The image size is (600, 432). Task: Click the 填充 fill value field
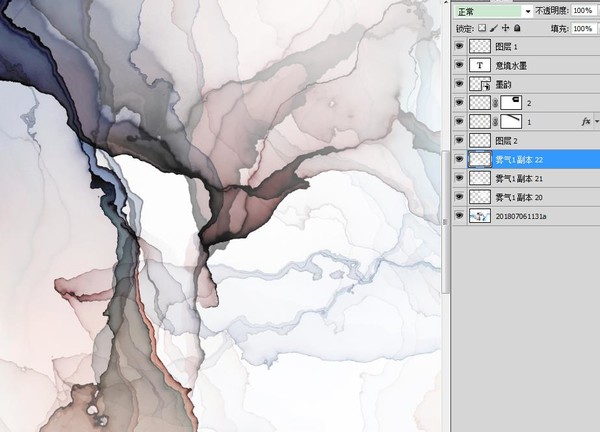(x=584, y=28)
